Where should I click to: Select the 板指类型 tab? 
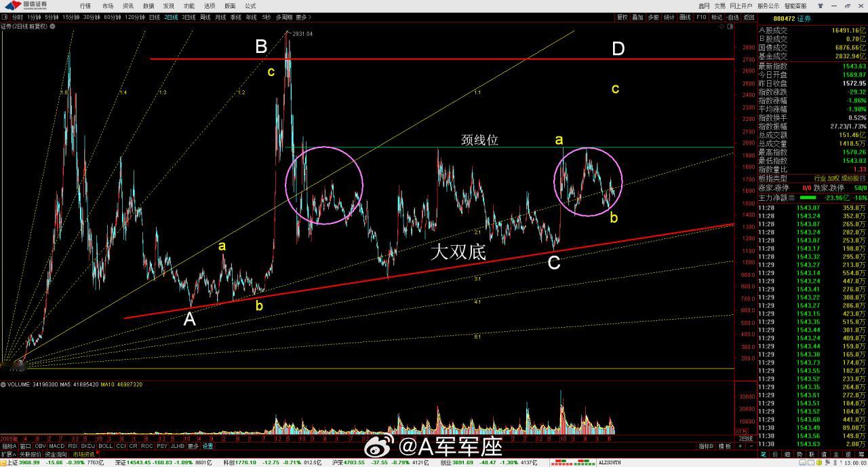coord(772,178)
